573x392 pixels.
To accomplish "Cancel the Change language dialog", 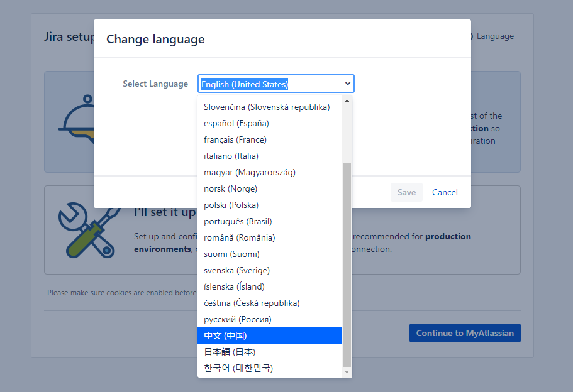I will click(x=445, y=192).
